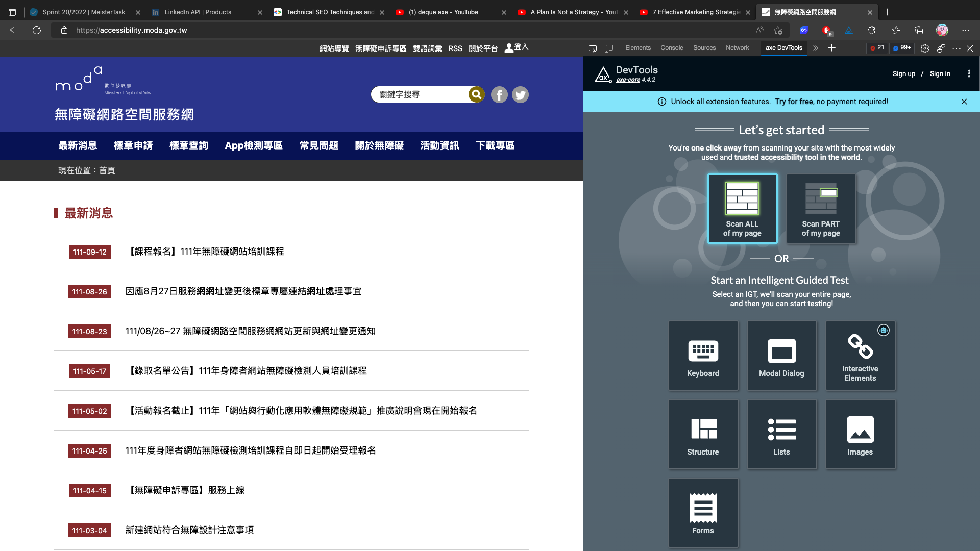Viewport: 980px width, 551px height.
Task: Toggle device emulation in DevTools toolbar
Action: [609, 48]
